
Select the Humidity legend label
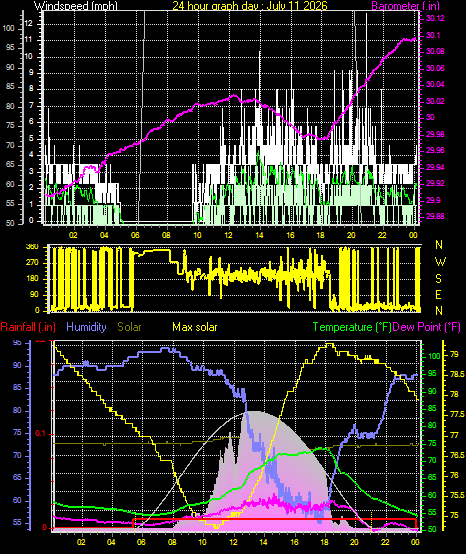pyautogui.click(x=86, y=327)
